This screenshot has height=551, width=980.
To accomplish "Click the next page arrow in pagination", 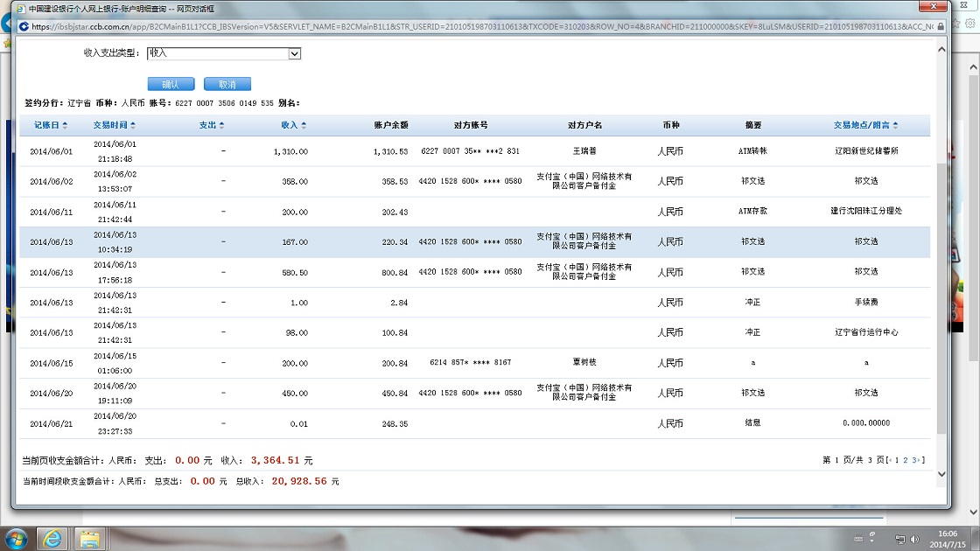I will tap(920, 460).
